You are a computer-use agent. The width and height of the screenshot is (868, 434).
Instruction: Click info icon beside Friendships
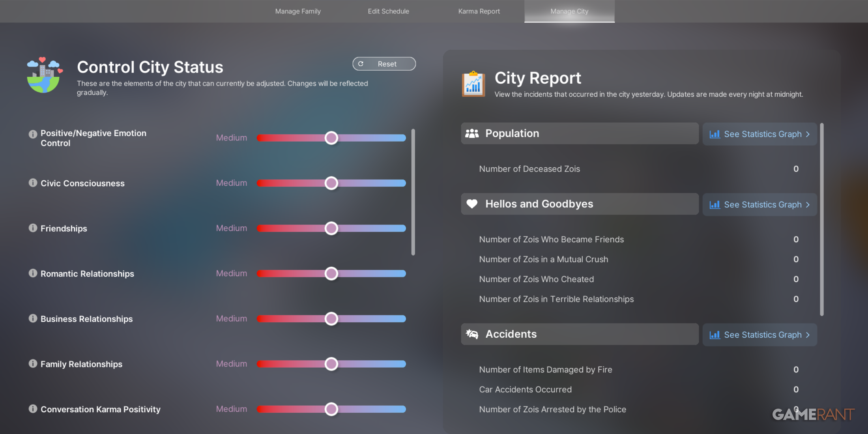pos(33,228)
